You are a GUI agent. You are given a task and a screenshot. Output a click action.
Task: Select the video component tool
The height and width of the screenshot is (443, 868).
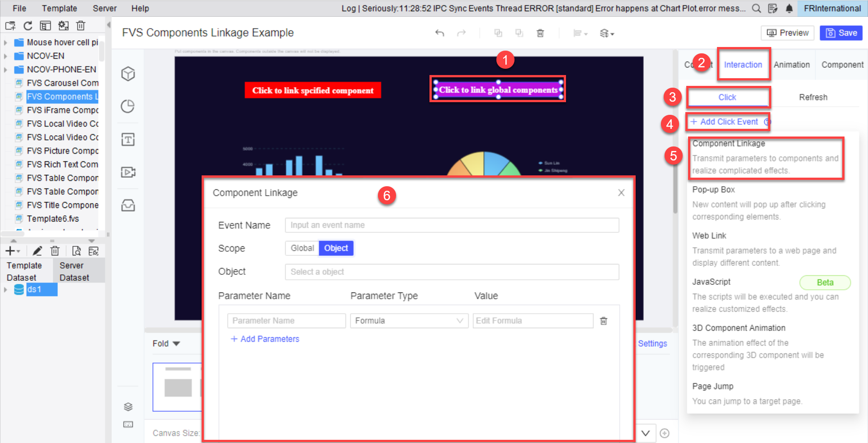click(x=128, y=172)
